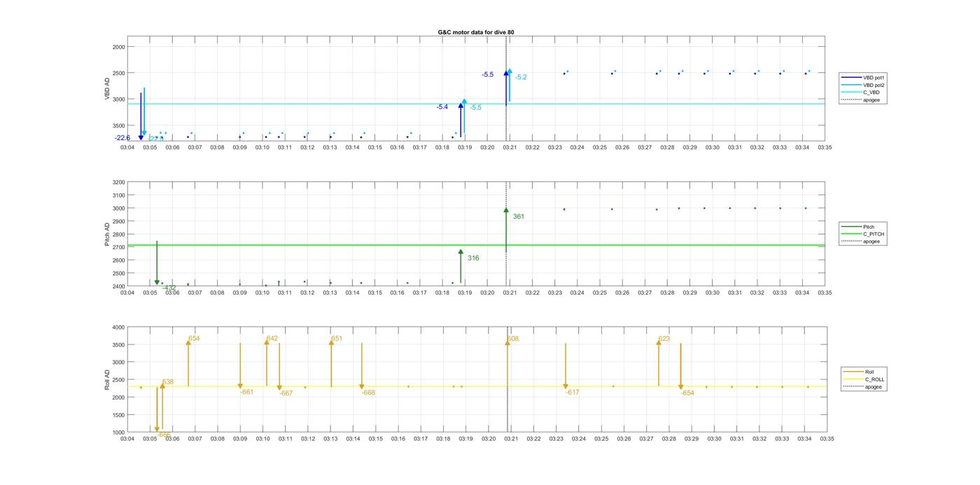Click the "-661" roll data label
The height and width of the screenshot is (485, 980).
tap(247, 392)
